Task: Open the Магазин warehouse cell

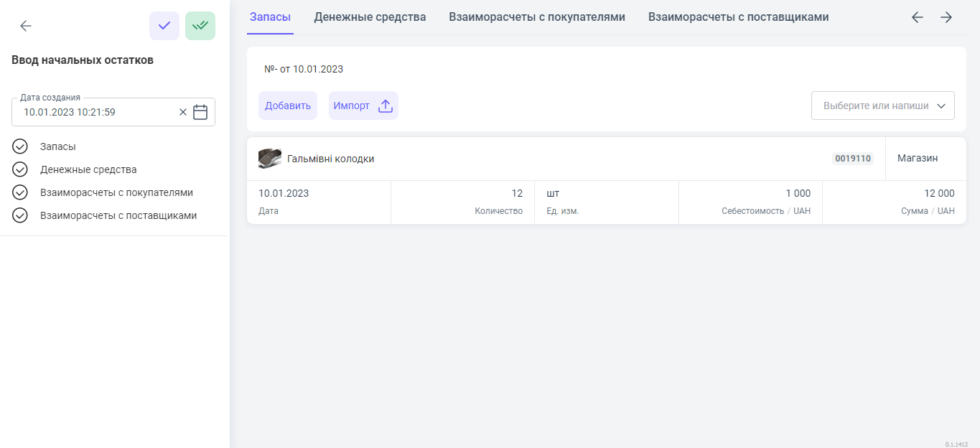Action: 918,159
